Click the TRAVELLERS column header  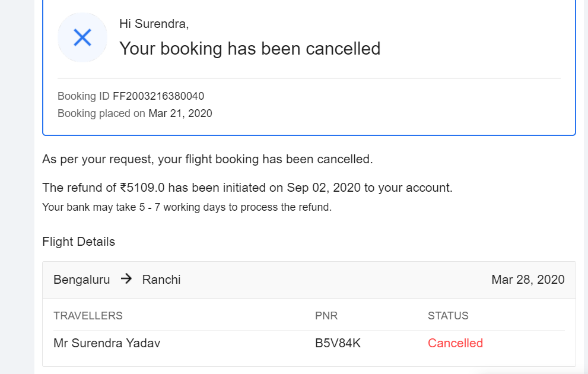click(88, 316)
